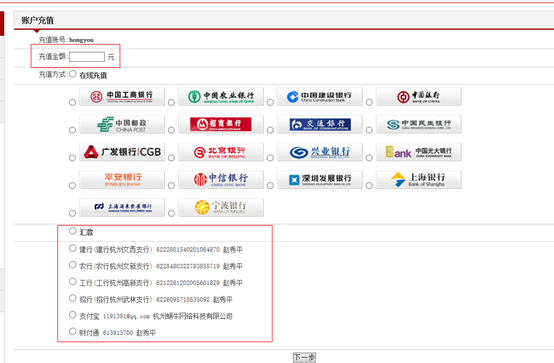Select radio button beside 中国农业银行 logo
Image resolution: width=554 pixels, height=363 pixels.
point(171,103)
